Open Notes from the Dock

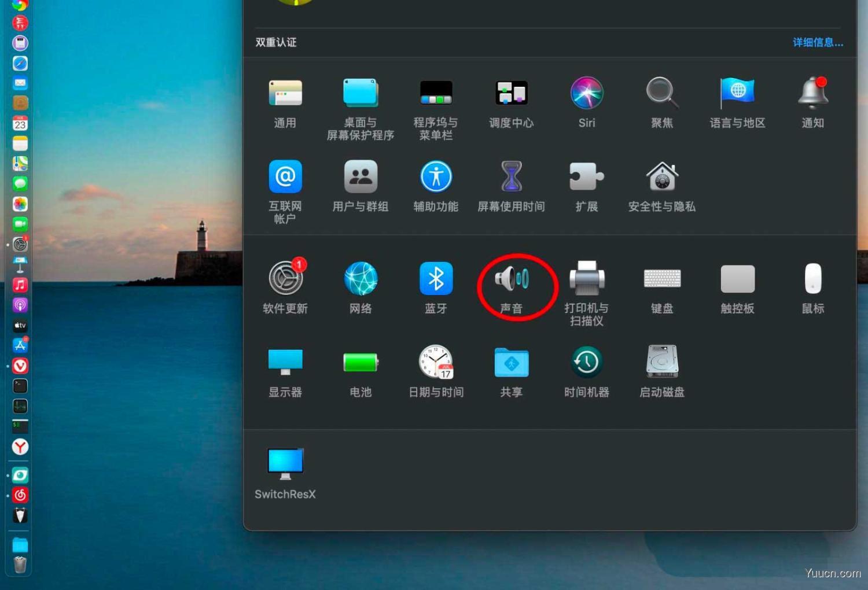(20, 143)
